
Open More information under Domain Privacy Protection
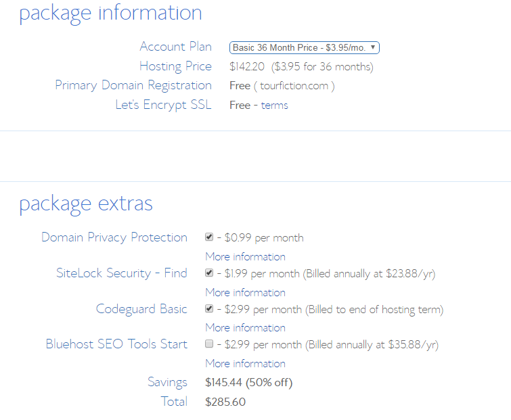245,256
